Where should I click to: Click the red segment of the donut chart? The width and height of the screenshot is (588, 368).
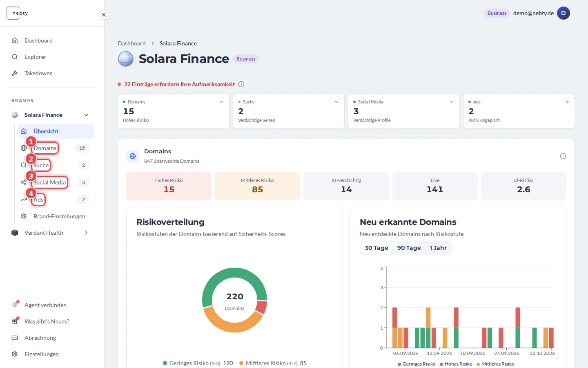(261, 307)
